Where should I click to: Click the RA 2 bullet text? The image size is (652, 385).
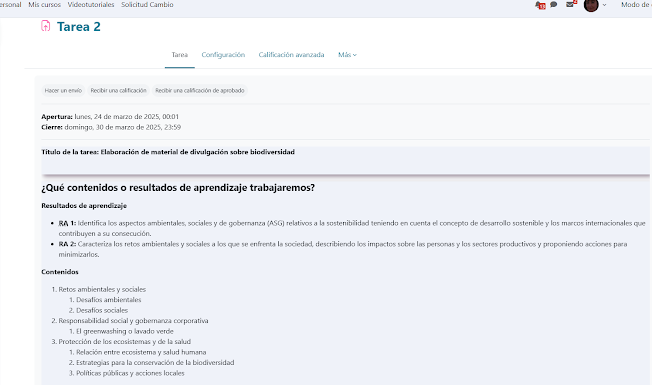[343, 249]
